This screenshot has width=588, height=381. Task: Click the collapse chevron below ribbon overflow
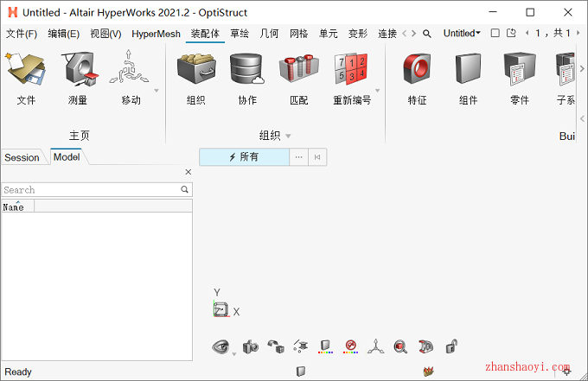(582, 118)
